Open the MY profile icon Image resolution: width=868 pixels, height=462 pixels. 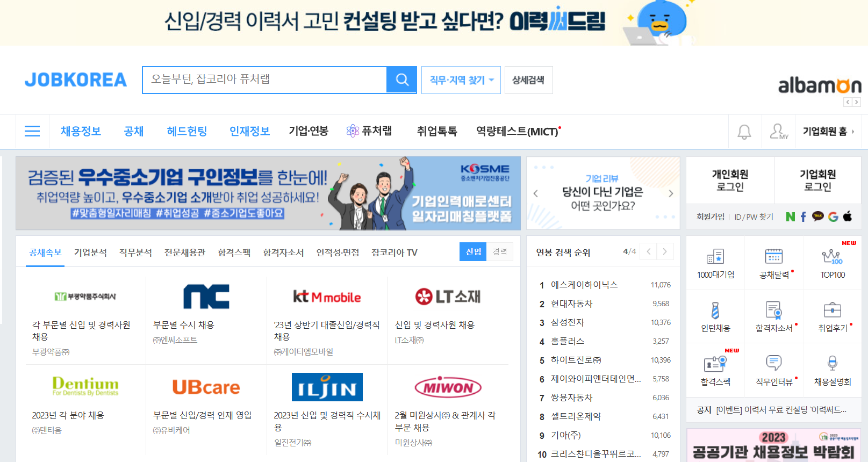pyautogui.click(x=779, y=132)
